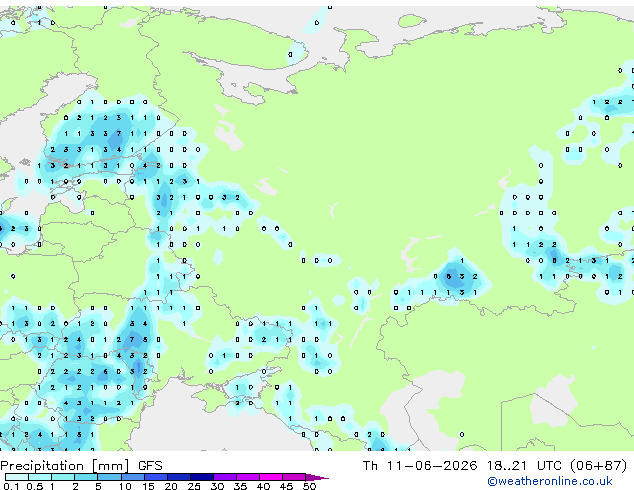Click the '45' legend scale label

pos(286,486)
